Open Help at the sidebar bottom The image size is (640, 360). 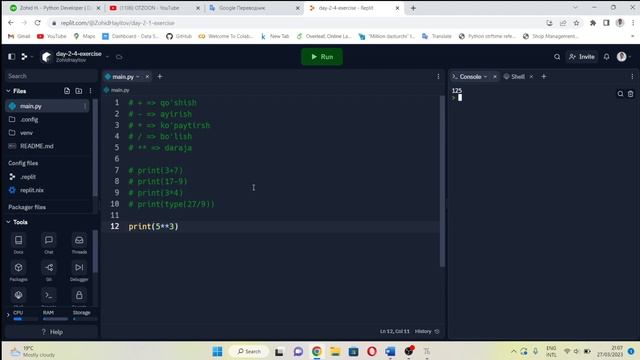(x=52, y=332)
